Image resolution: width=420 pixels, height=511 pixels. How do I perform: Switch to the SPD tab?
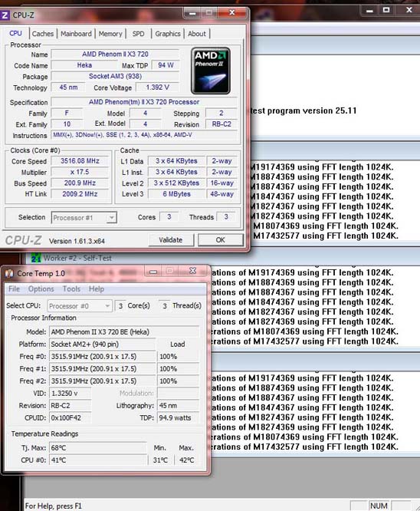139,34
